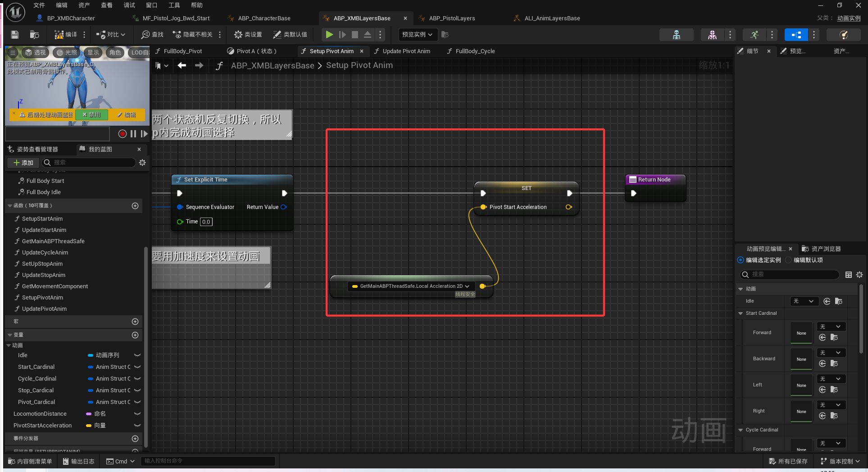Click the stop simulation square button
This screenshot has height=472, width=868.
click(x=355, y=35)
